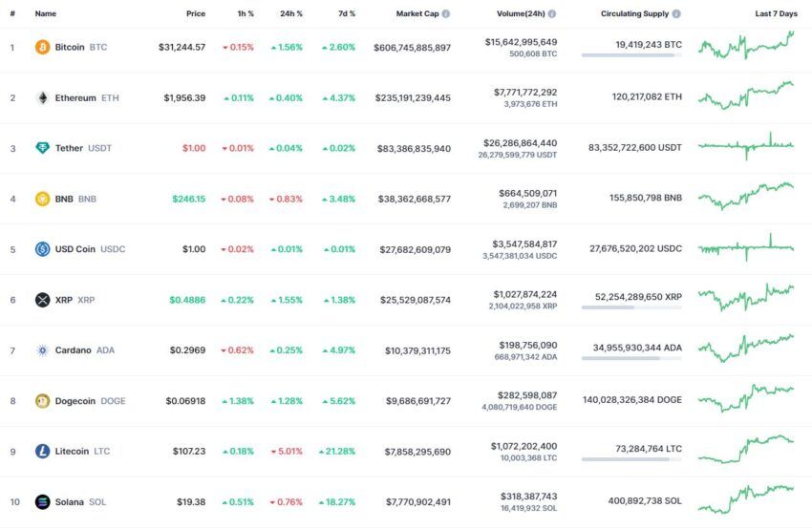Viewport: 812px width, 529px height.
Task: Open Bitcoin's 24h volume figure link
Action: coord(521,42)
